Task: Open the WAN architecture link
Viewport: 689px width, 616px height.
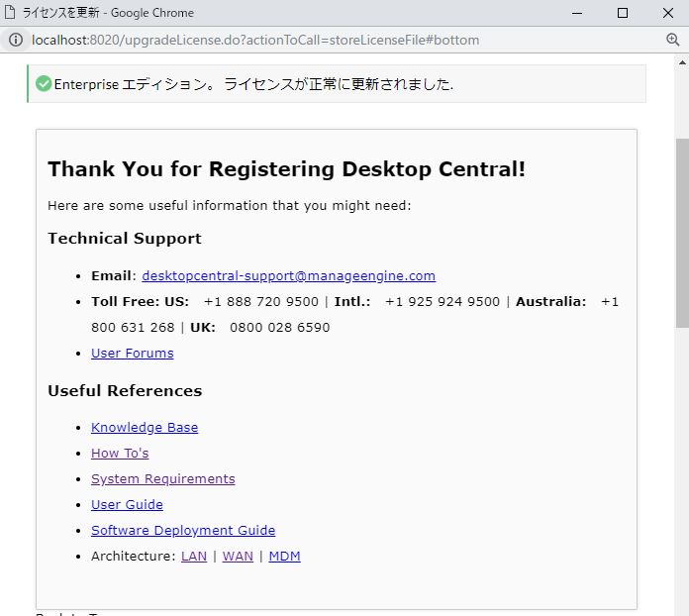Action: [238, 557]
